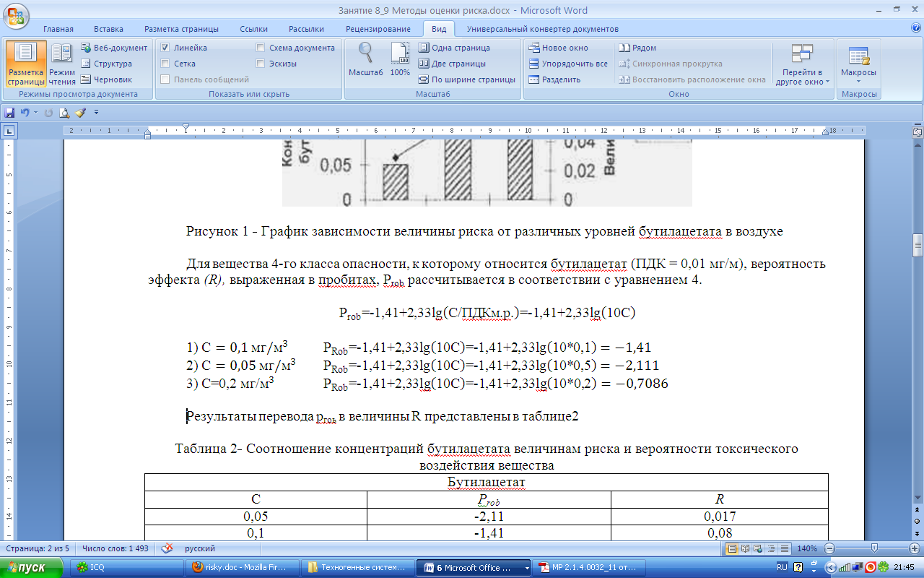The image size is (924, 578).
Task: Click русский language in status bar
Action: coord(201,548)
